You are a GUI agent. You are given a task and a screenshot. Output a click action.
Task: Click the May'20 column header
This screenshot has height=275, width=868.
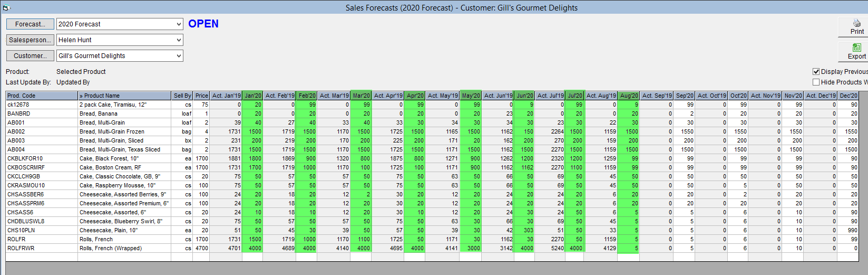tap(470, 96)
